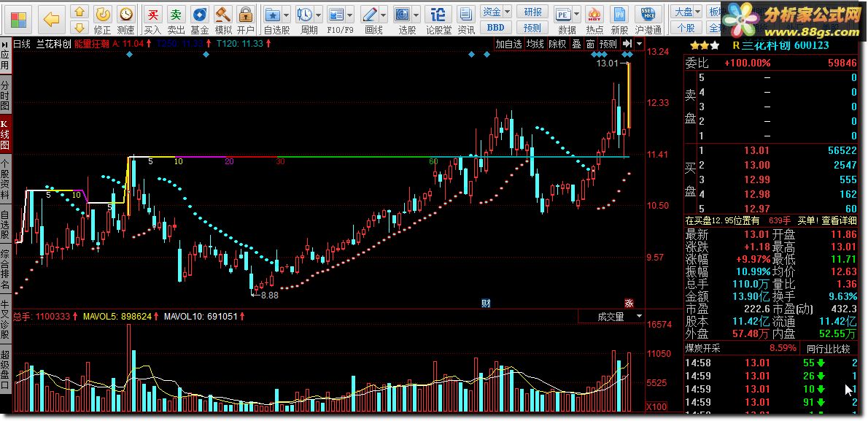
Task: Open the 自选股 star folder icon
Action: tap(272, 15)
